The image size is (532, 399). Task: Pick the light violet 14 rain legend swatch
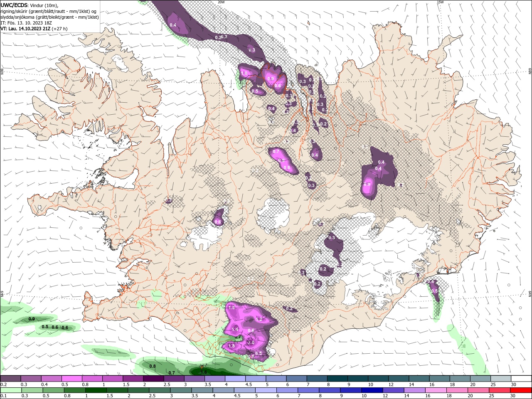pyautogui.click(x=414, y=390)
